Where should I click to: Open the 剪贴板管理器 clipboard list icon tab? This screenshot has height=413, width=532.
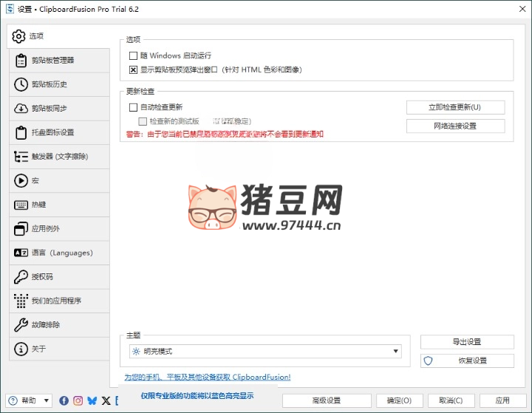click(x=59, y=61)
